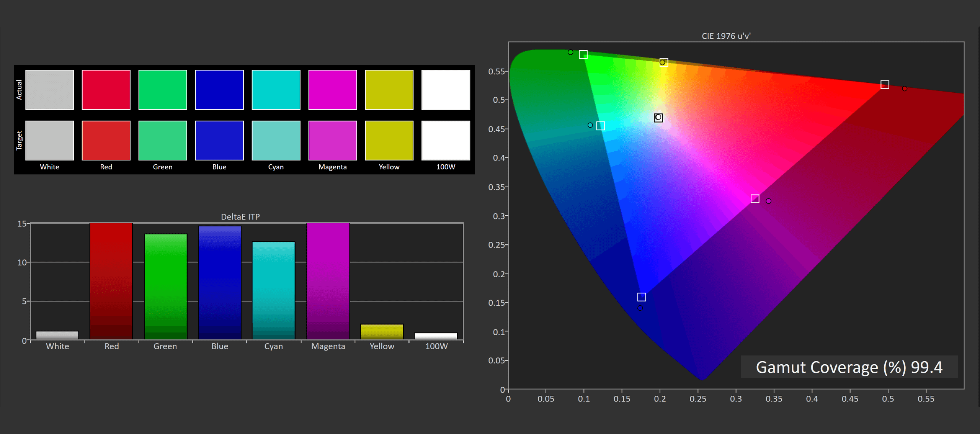980x434 pixels.
Task: Select the Magenta bar in DeltaE chart
Action: [328, 281]
